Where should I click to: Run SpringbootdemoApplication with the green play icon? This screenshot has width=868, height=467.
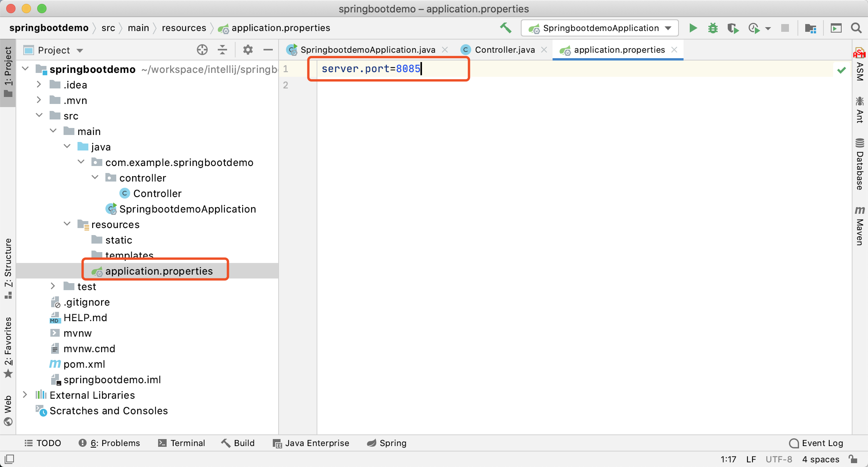[693, 28]
